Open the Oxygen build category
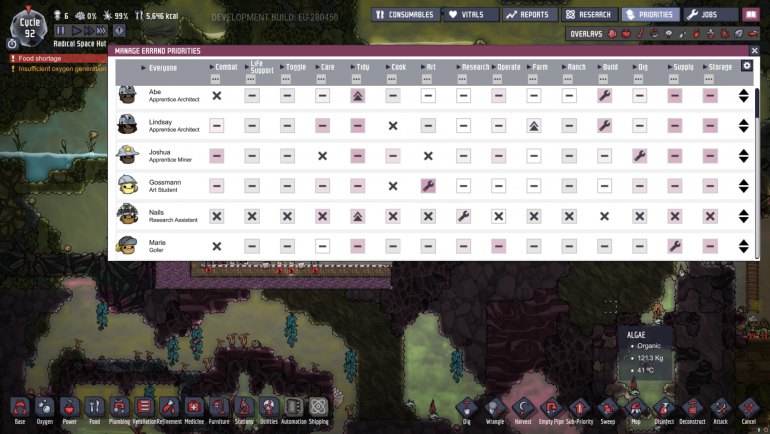770x434 pixels. coord(45,411)
